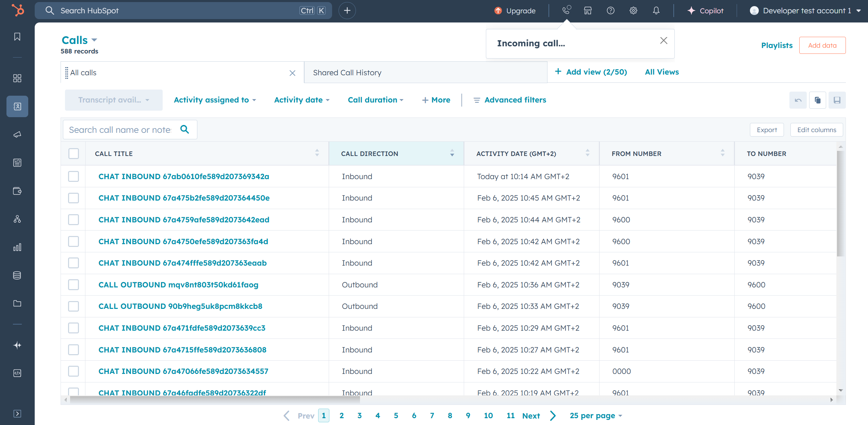Open the calling phone icon in top bar
The width and height of the screenshot is (868, 425).
point(566,11)
